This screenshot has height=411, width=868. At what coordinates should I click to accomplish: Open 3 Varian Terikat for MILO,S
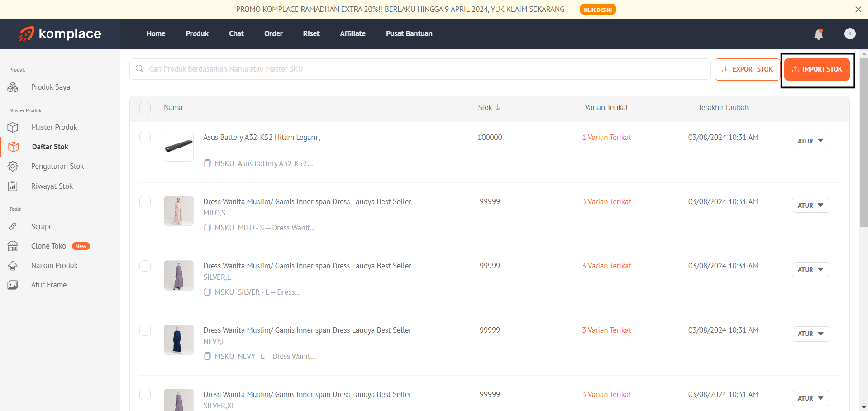[x=606, y=201]
